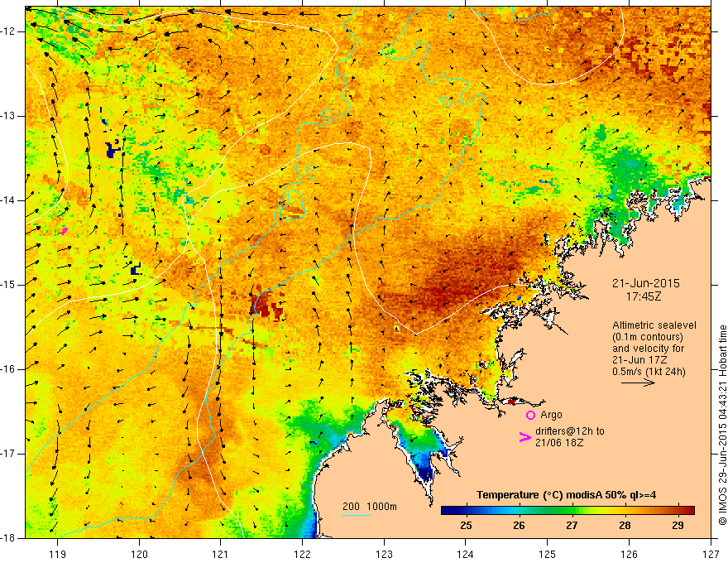Click the 'Altimetric sealevel' text line

(654, 325)
